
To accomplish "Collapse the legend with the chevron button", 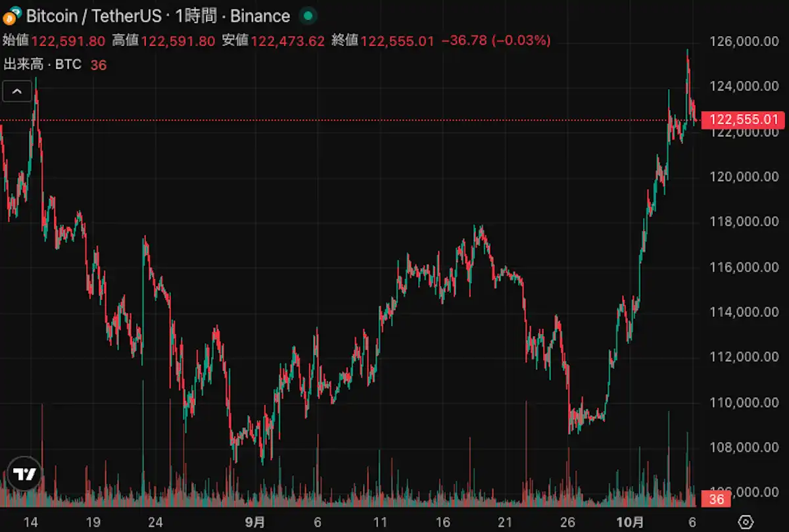I will [x=17, y=91].
